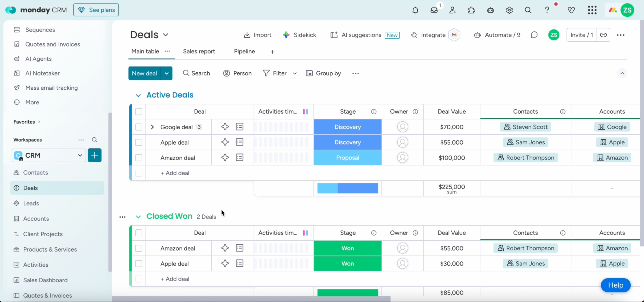Open the New deal dropdown arrow

pos(167,73)
